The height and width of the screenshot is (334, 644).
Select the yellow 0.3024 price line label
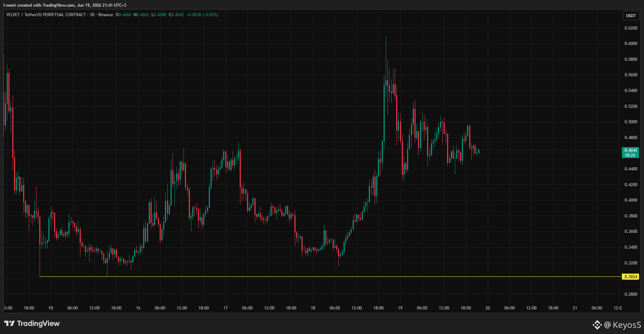[630, 277]
